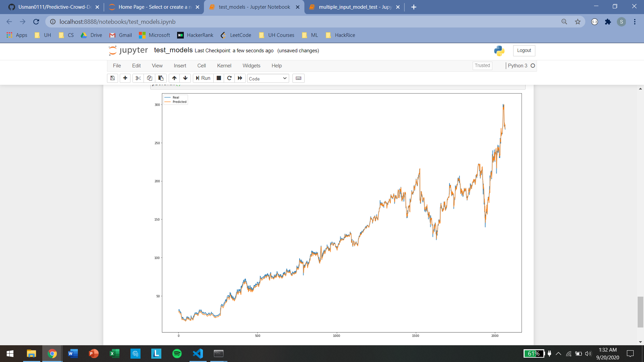Restart the kernel icon
Viewport: 644px width, 362px height.
(229, 78)
